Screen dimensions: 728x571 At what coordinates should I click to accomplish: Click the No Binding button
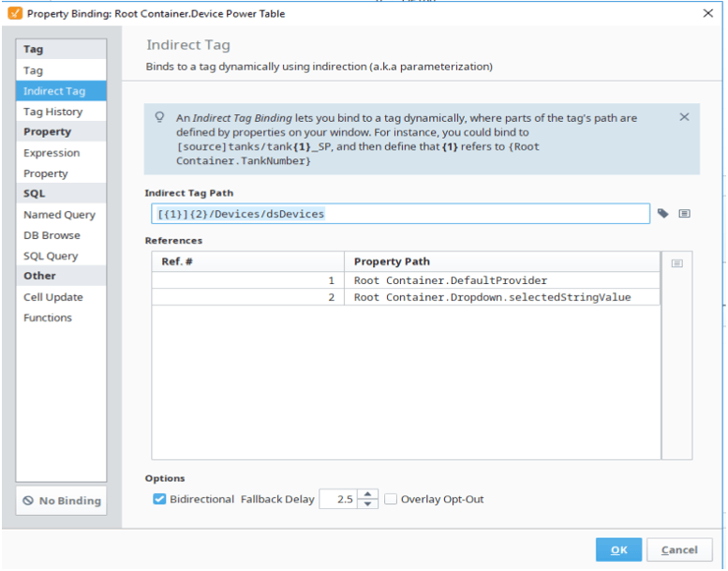(61, 501)
